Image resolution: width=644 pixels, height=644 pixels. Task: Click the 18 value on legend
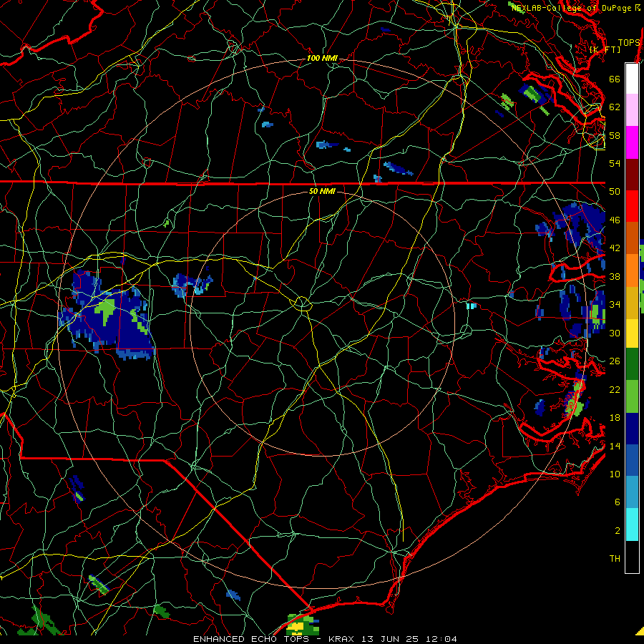pyautogui.click(x=615, y=418)
